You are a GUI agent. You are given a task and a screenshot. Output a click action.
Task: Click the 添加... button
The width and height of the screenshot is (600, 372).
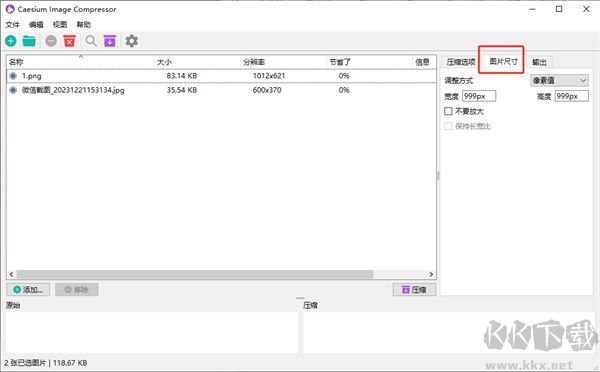point(28,290)
